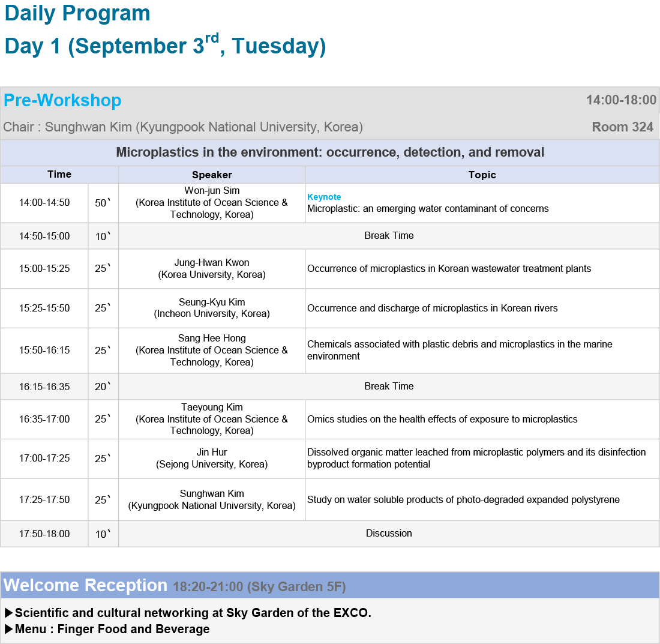The width and height of the screenshot is (660, 644).
Task: Click the '15:50-16:15' time cell
Action: click(44, 350)
